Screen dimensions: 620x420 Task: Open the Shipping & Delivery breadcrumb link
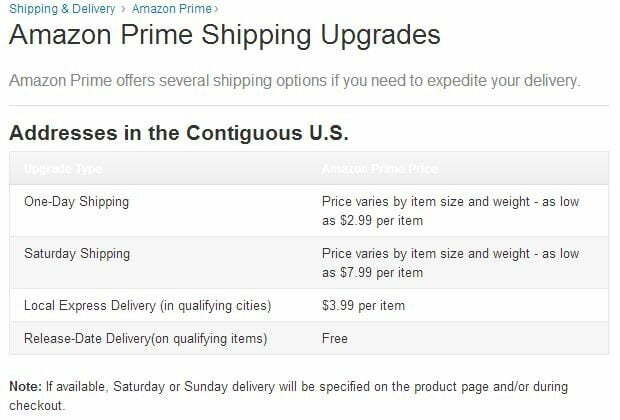[x=62, y=9]
